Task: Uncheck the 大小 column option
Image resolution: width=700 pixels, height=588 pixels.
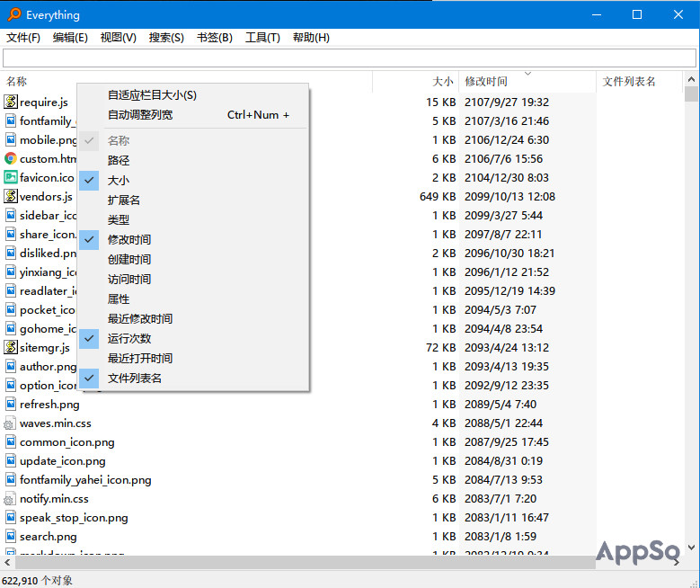Action: [x=118, y=181]
